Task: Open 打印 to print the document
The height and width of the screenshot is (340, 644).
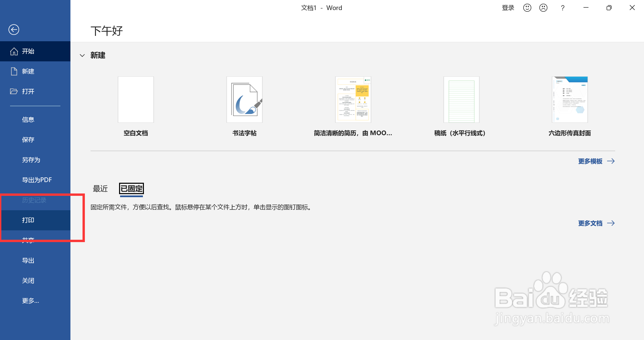Action: coord(28,220)
